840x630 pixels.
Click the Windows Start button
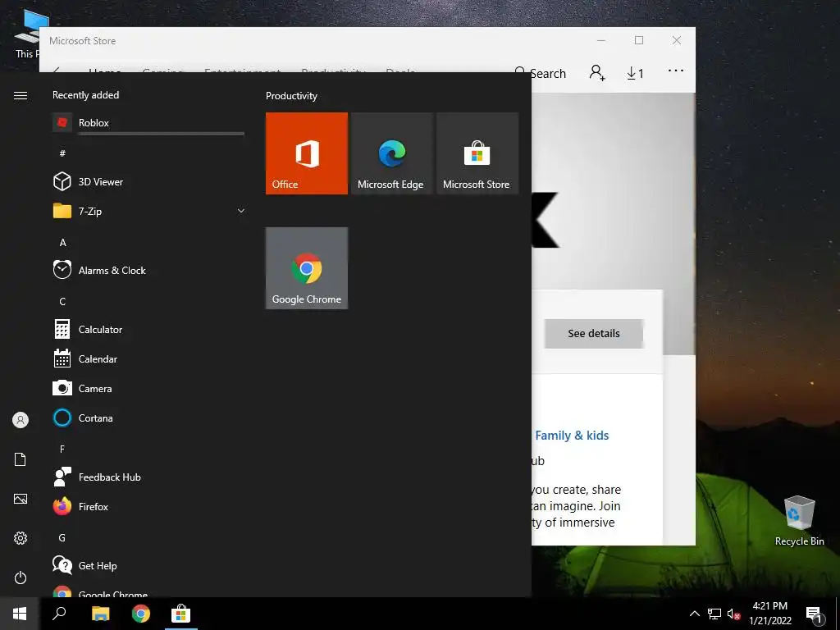click(20, 614)
